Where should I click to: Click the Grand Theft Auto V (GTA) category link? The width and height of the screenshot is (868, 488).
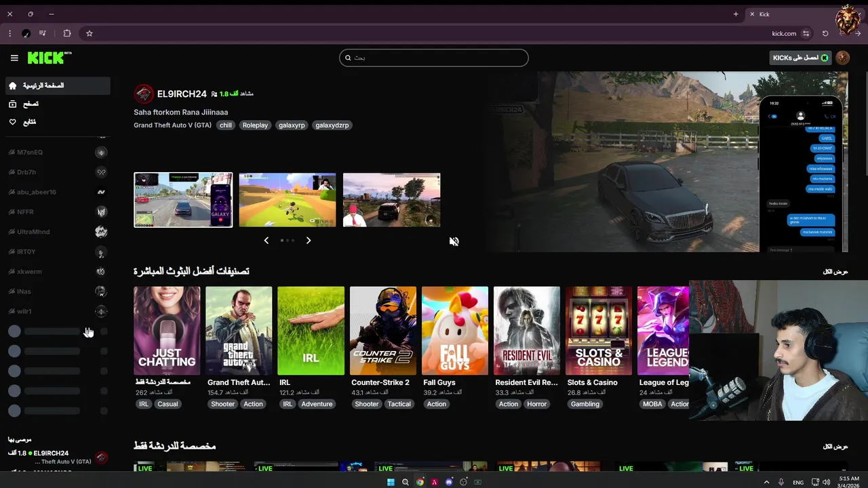pyautogui.click(x=172, y=125)
